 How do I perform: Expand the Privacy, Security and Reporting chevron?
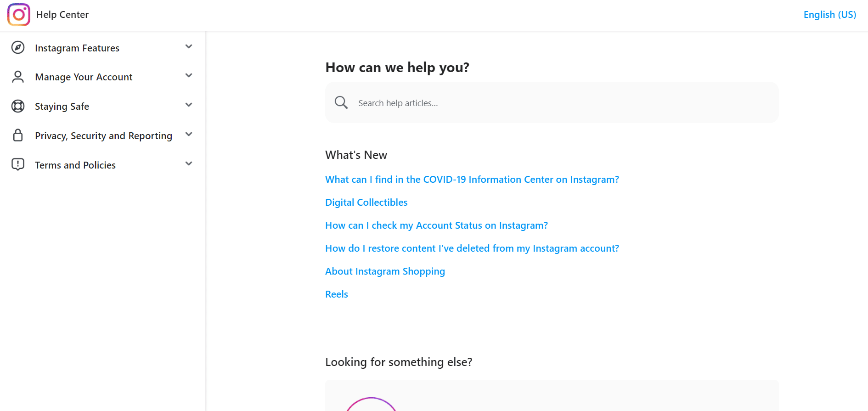point(189,134)
